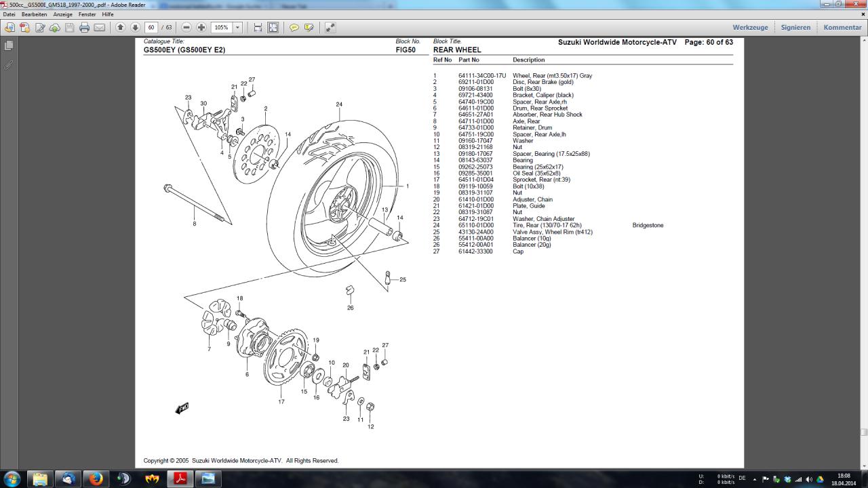This screenshot has width=868, height=488.
Task: Add a sticky note comment
Action: (x=294, y=28)
